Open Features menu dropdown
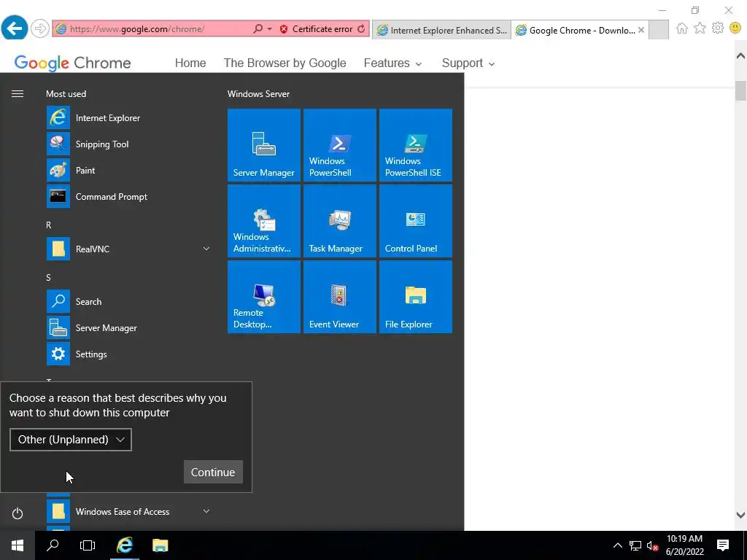This screenshot has height=560, width=747. [x=392, y=63]
